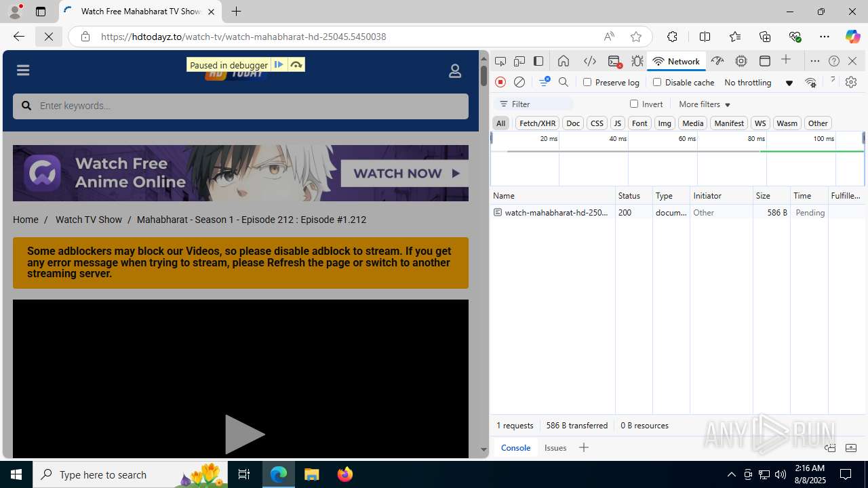Toggle the All request type filter
The image size is (868, 488).
(500, 123)
